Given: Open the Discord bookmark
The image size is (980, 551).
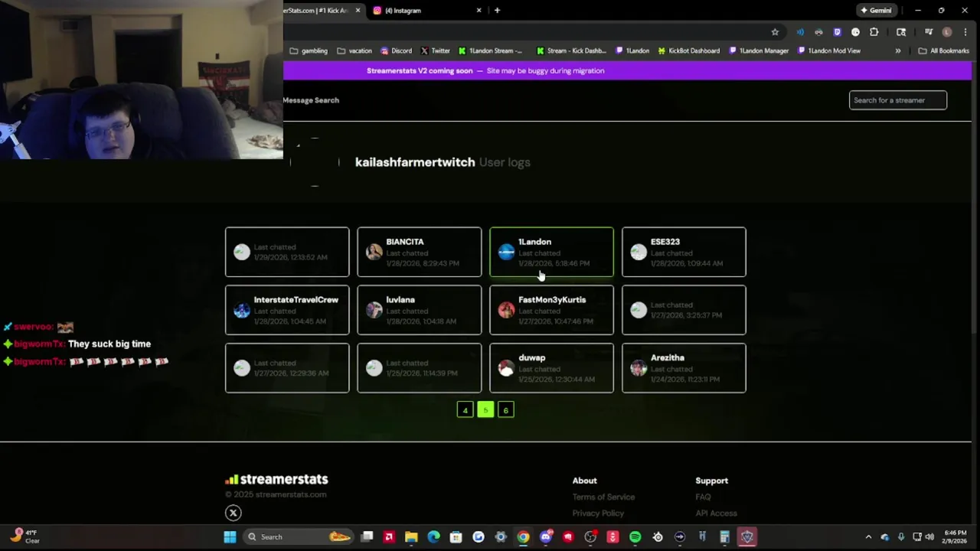Looking at the screenshot, I should click(396, 51).
